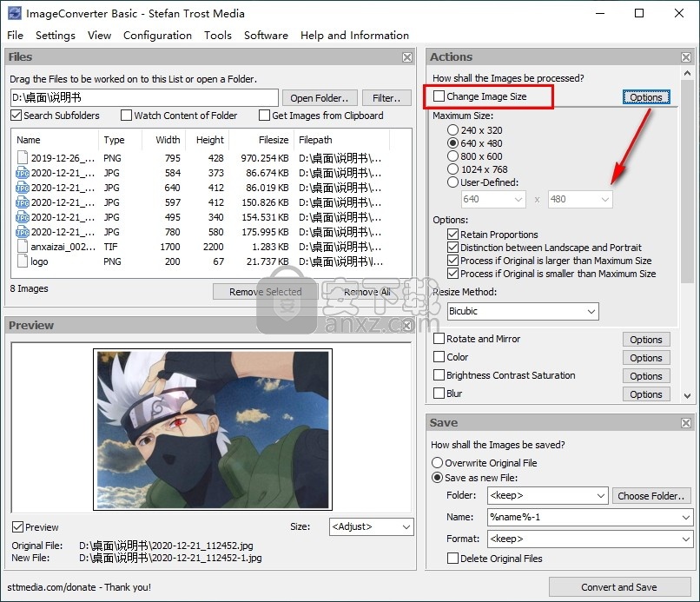700x602 pixels.
Task: Open the Tools menu
Action: [x=218, y=36]
